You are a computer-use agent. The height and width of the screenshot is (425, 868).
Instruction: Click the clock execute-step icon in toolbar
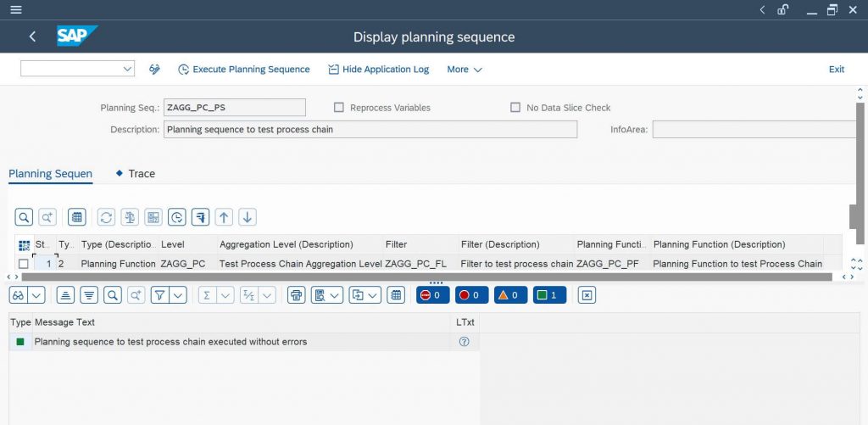pos(176,217)
